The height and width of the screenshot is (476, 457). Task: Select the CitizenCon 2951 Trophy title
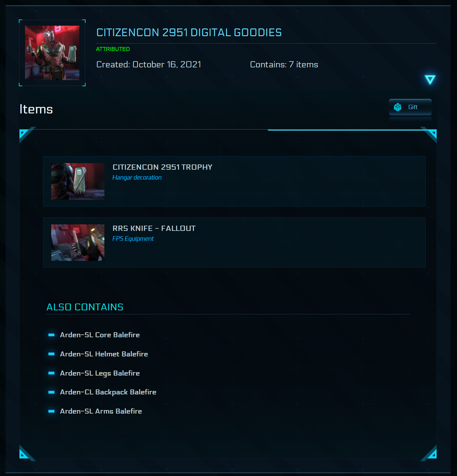pos(162,167)
